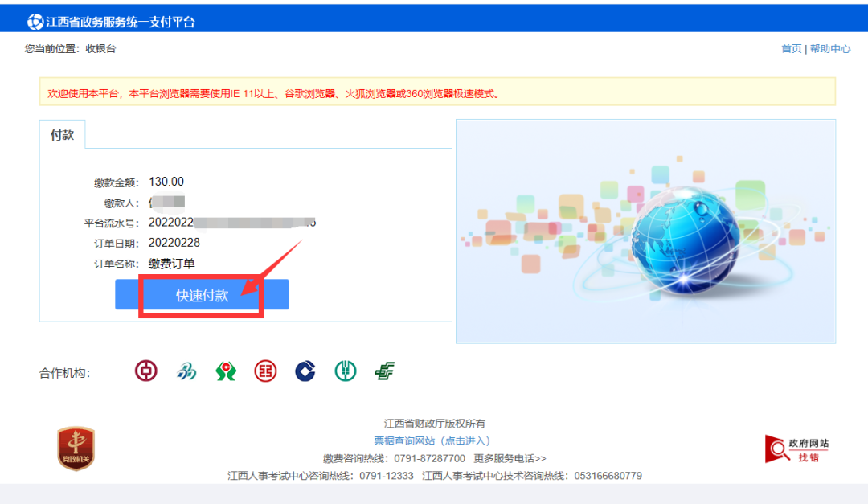Open the 帮助中心 help center

point(830,48)
